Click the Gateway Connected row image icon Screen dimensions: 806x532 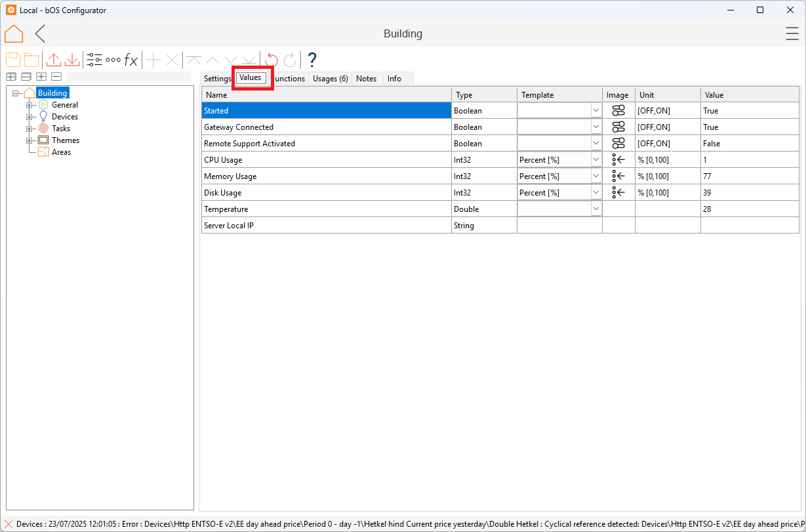pos(618,127)
